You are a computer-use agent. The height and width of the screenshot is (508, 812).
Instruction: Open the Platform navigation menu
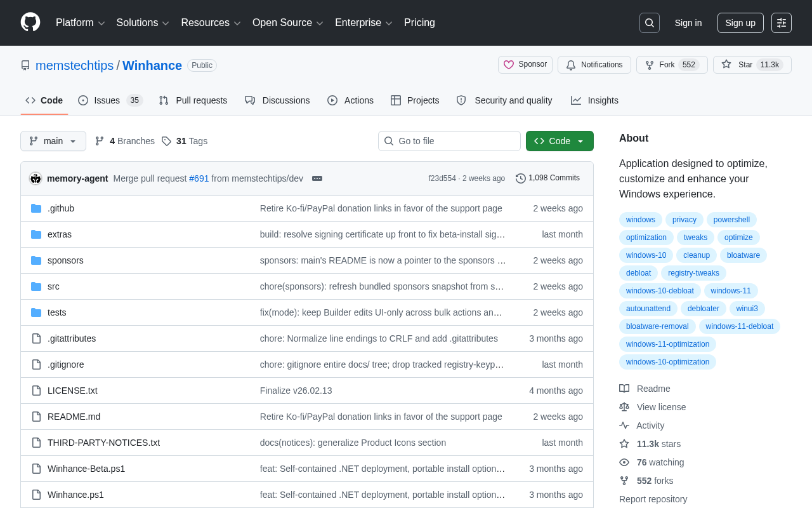pyautogui.click(x=81, y=23)
